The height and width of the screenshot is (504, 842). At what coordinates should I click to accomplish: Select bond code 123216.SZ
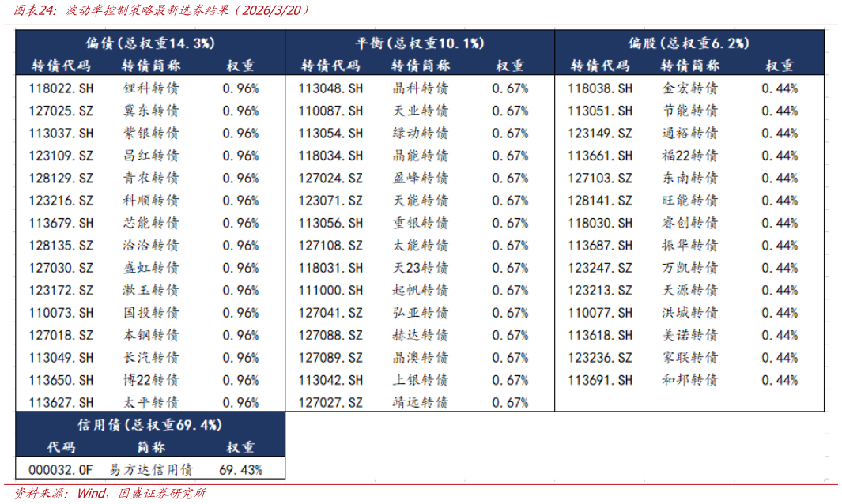[61, 201]
